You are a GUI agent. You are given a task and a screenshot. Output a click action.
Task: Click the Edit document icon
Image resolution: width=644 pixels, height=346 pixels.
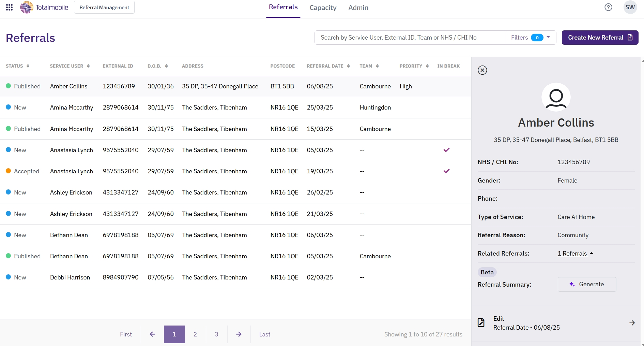point(481,322)
